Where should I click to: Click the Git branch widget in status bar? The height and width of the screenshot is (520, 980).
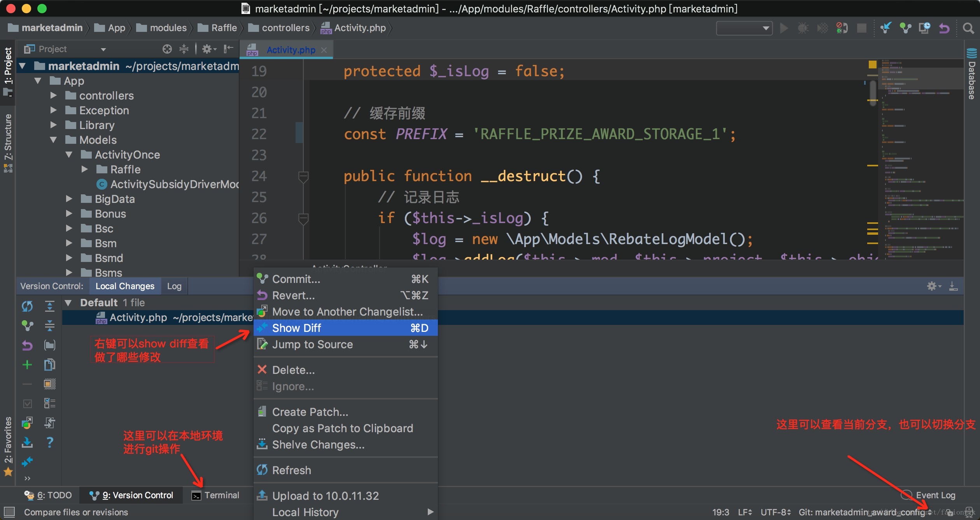point(861,512)
